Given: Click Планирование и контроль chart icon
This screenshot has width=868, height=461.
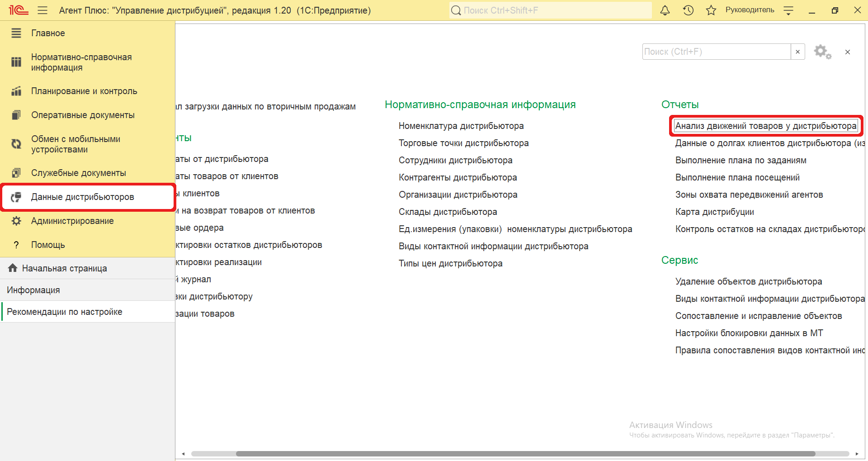Looking at the screenshot, I should tap(16, 91).
